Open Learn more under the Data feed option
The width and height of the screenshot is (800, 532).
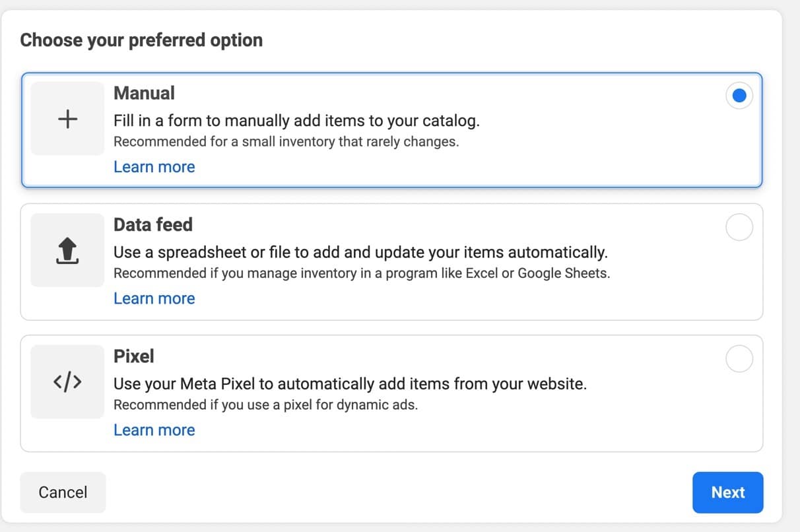tap(154, 298)
